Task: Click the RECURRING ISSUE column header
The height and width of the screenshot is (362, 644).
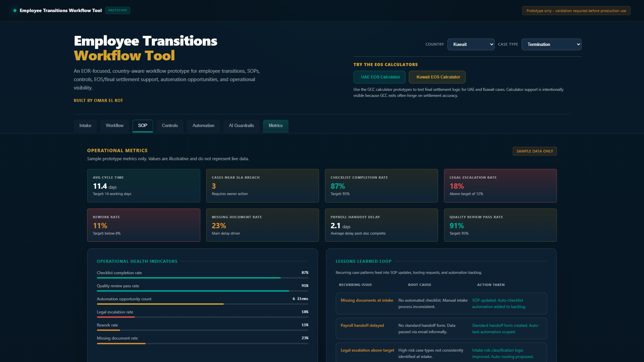Action: tap(355, 285)
